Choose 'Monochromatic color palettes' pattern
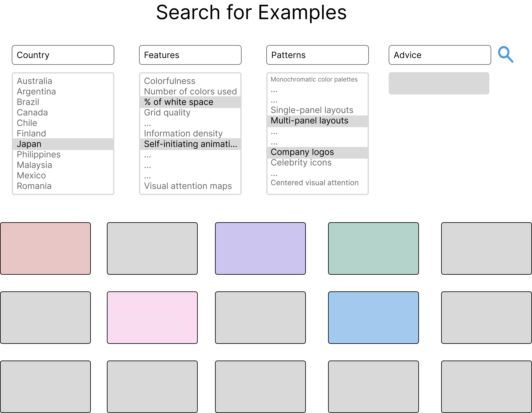 [314, 80]
